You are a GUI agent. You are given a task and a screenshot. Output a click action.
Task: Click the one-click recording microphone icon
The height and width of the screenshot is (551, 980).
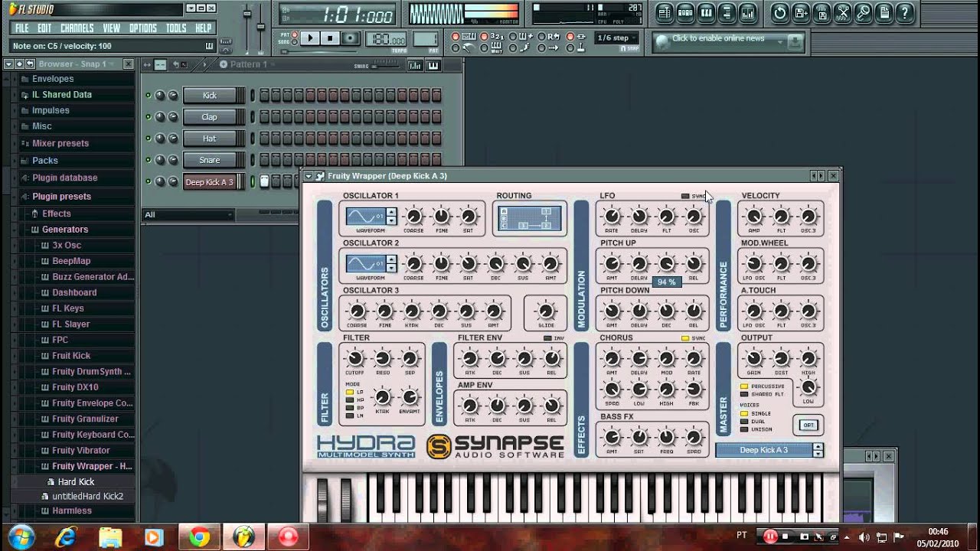pos(863,12)
